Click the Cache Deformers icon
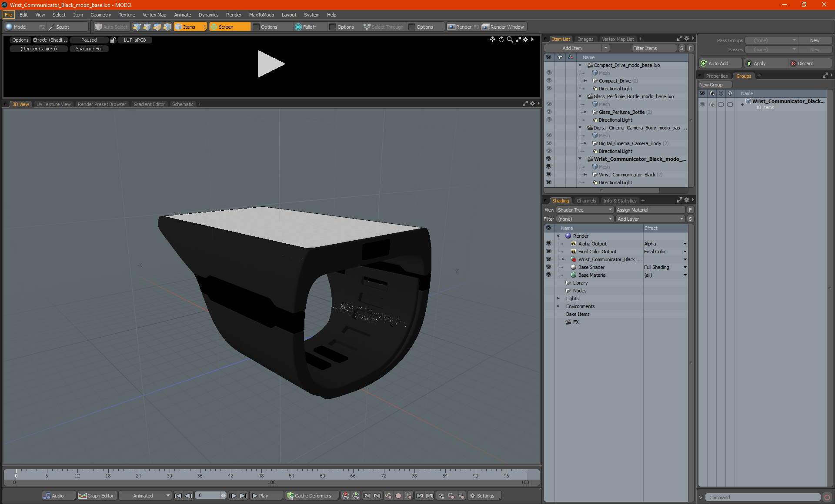The image size is (835, 504). (x=291, y=496)
